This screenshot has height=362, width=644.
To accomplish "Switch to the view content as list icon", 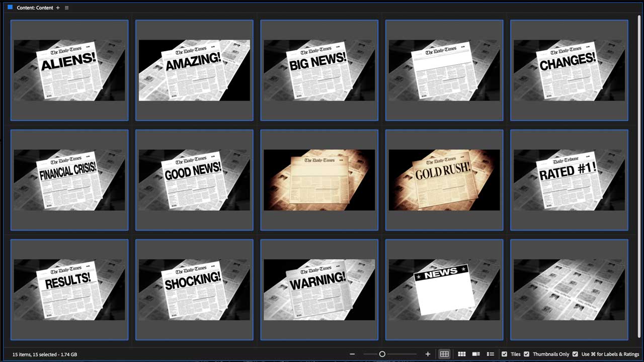I will (490, 354).
